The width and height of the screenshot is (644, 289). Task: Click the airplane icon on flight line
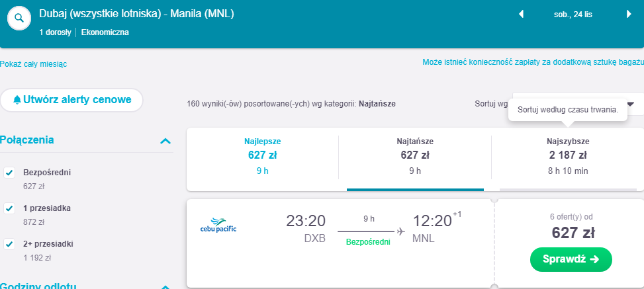point(400,231)
